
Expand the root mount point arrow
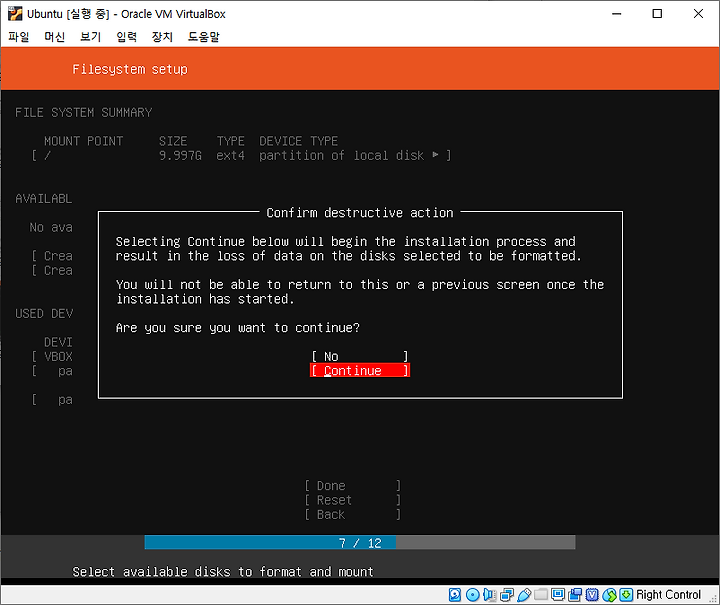coord(435,155)
